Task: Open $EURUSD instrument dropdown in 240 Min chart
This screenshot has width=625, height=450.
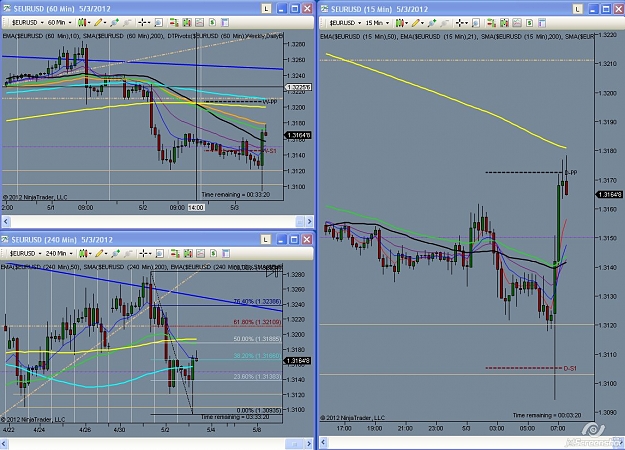Action: click(25, 253)
